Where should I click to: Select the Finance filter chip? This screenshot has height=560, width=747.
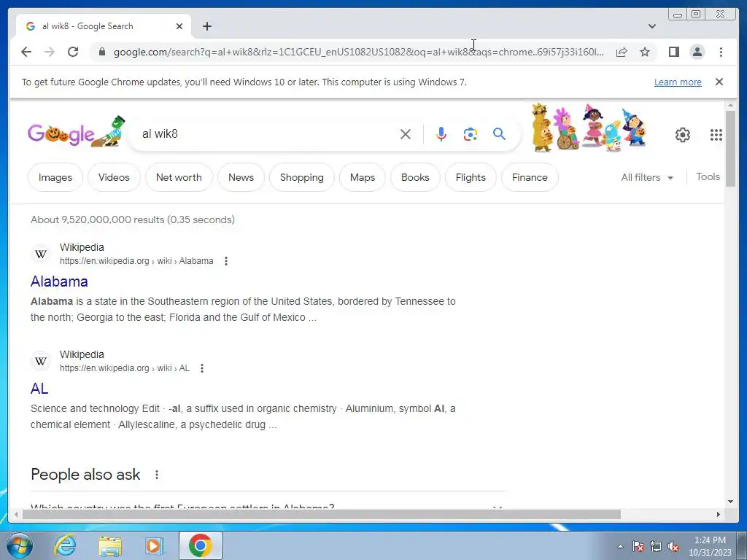(x=530, y=177)
